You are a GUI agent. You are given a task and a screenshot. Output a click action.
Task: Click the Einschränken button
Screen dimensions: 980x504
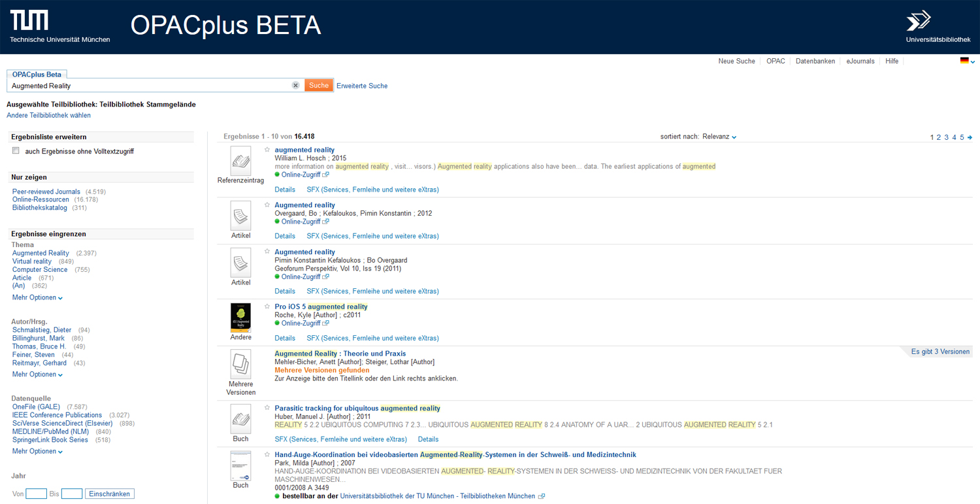coord(110,494)
